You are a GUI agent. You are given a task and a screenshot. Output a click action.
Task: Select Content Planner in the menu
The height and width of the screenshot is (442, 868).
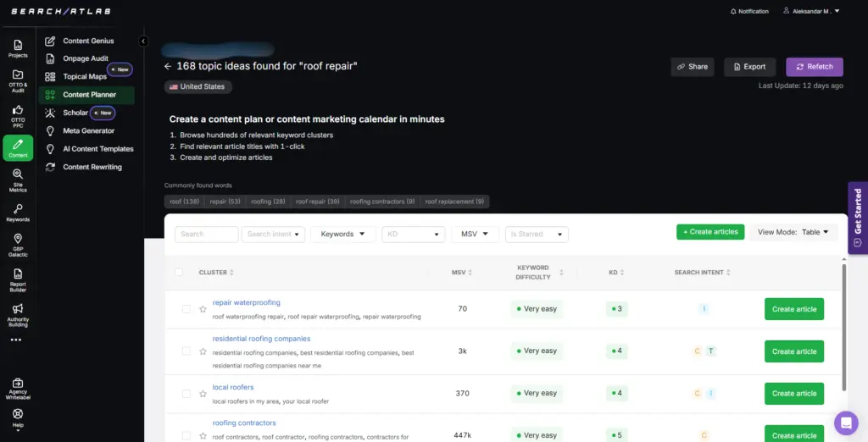point(87,95)
